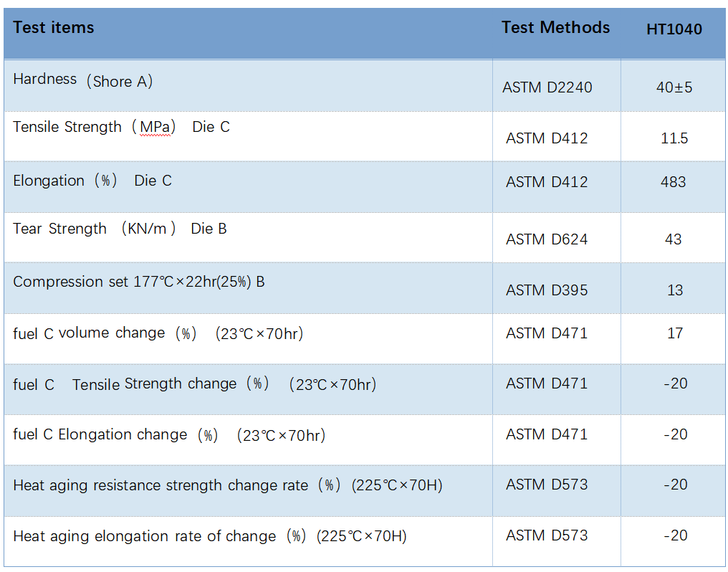Click the misspelled 'MPa' word

155,128
